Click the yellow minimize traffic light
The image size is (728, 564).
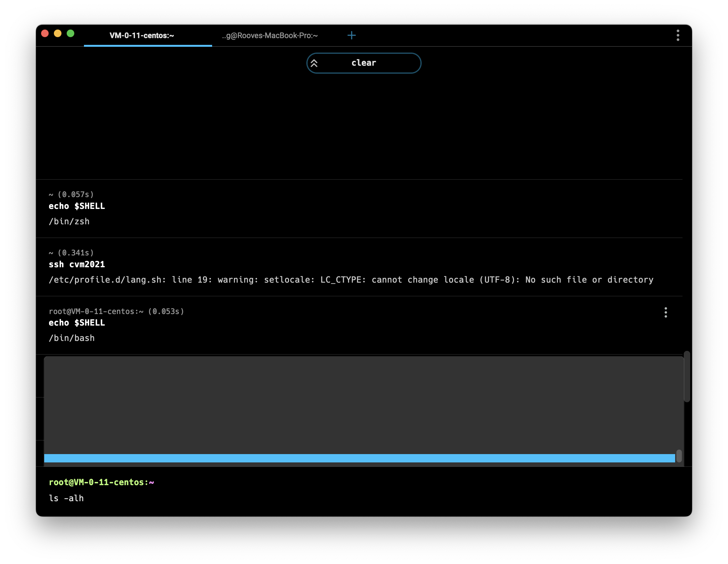point(57,33)
